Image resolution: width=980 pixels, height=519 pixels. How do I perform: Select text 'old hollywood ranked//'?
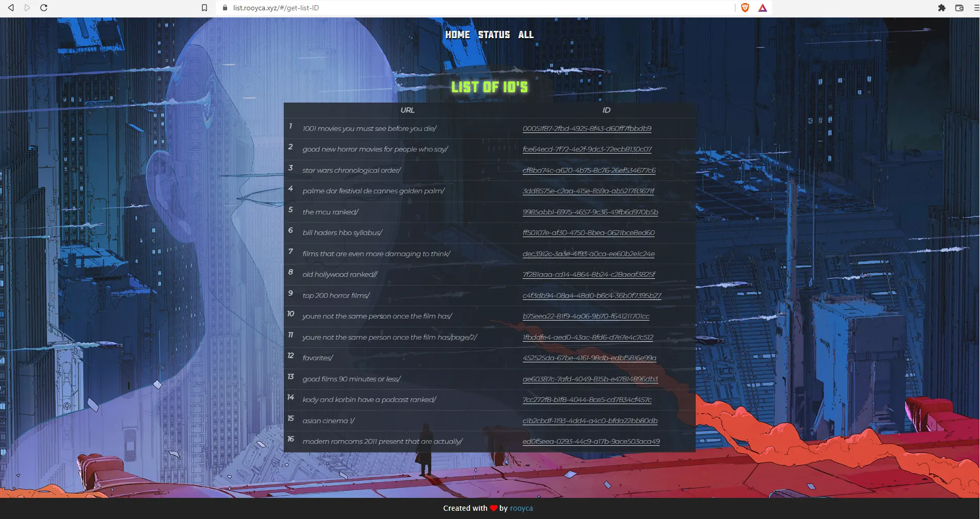pyautogui.click(x=340, y=275)
